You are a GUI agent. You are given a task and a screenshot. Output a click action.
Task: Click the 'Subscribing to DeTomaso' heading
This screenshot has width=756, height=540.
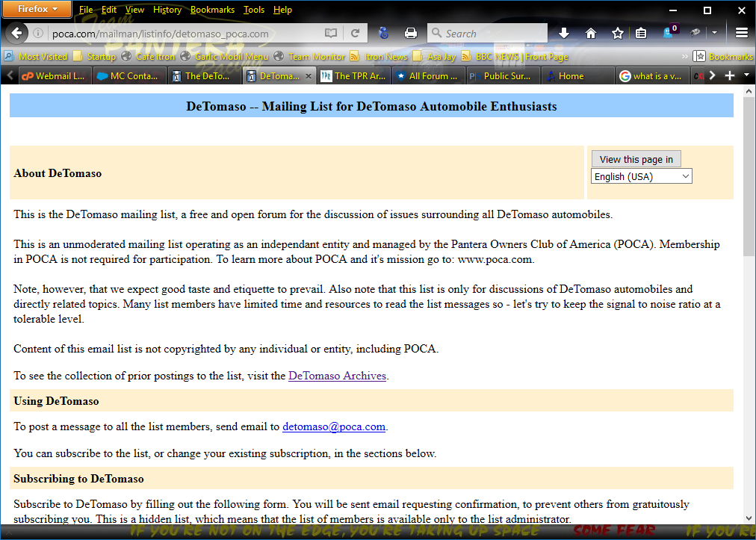78,479
